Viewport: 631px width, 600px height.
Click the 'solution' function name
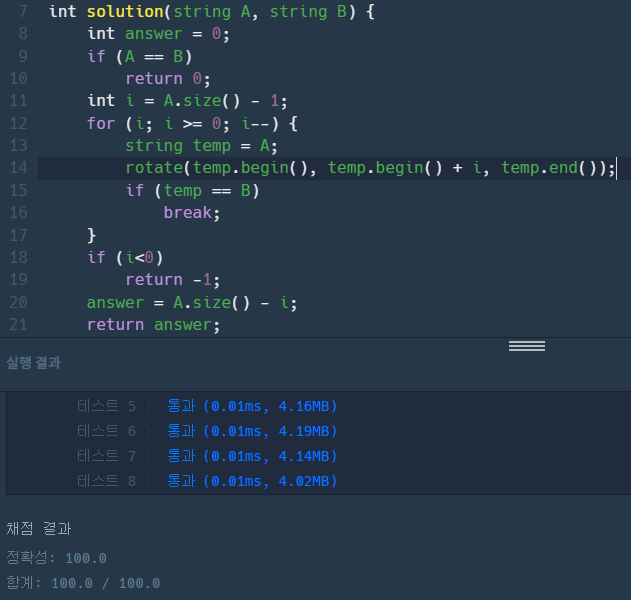[128, 11]
